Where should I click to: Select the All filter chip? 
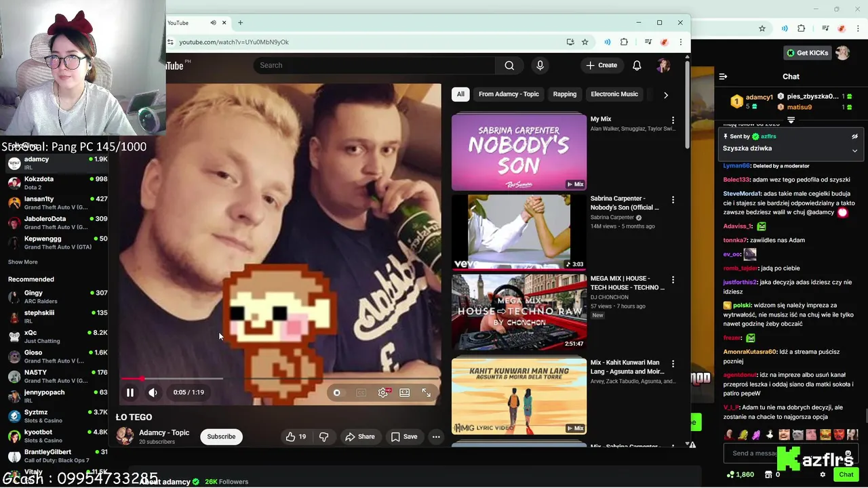pos(460,94)
